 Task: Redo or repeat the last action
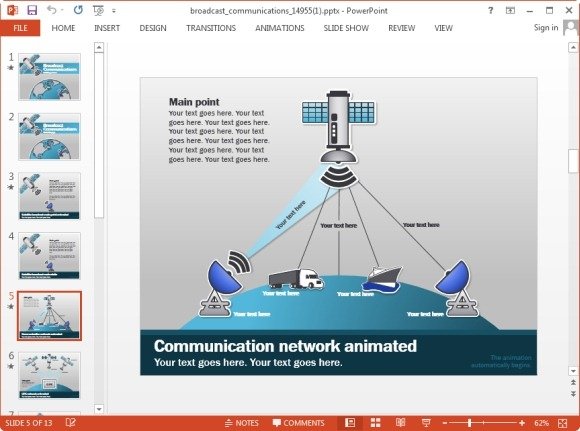click(x=78, y=10)
